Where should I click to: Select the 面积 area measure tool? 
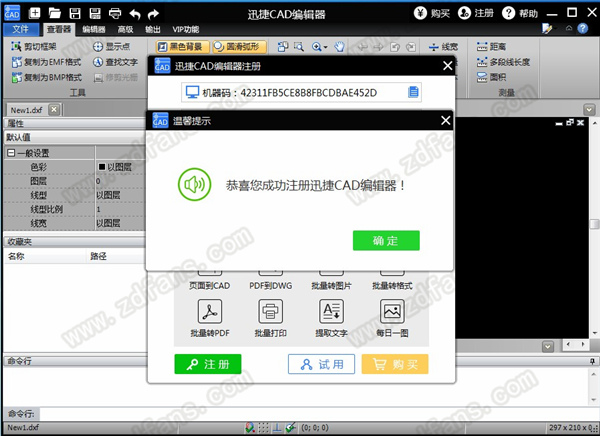tap(491, 77)
